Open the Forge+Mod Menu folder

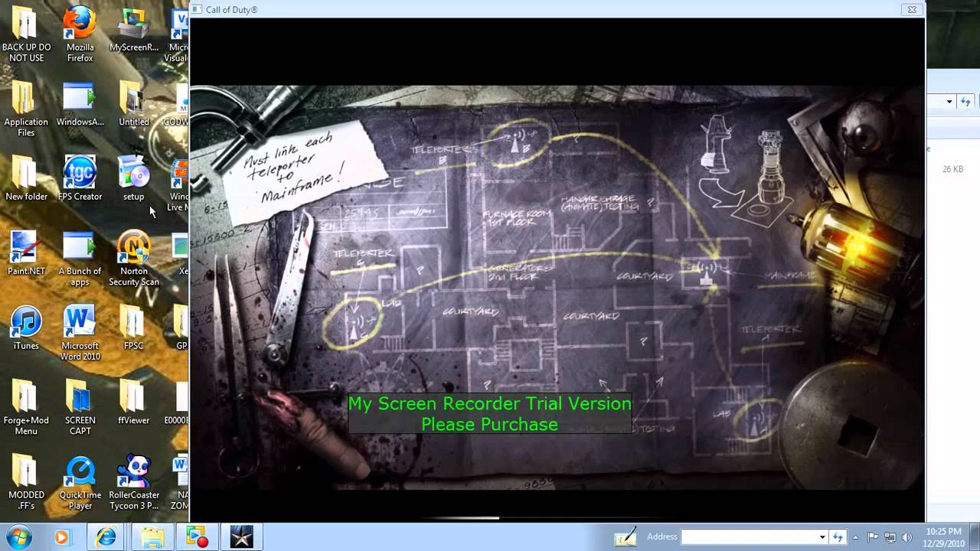pos(26,407)
